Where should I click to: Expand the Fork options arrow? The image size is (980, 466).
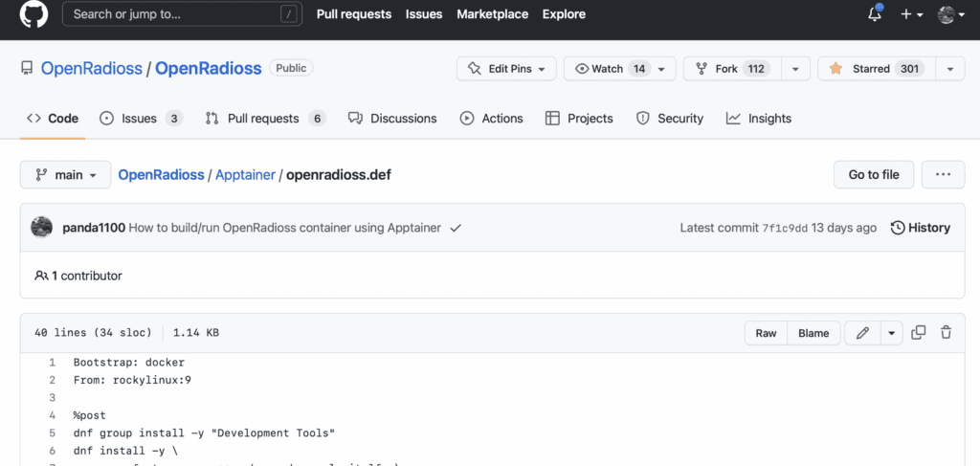pos(795,69)
